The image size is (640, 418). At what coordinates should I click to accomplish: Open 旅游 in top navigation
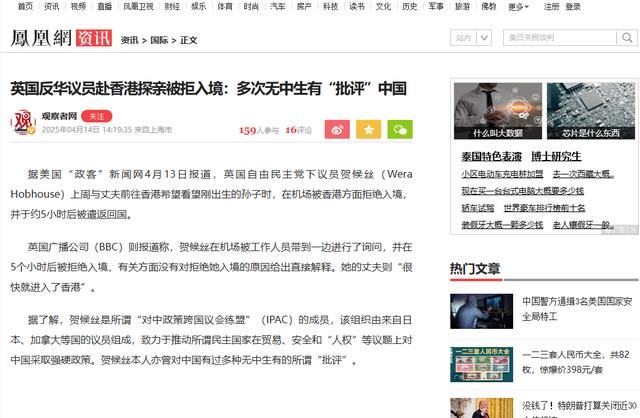[x=462, y=7]
